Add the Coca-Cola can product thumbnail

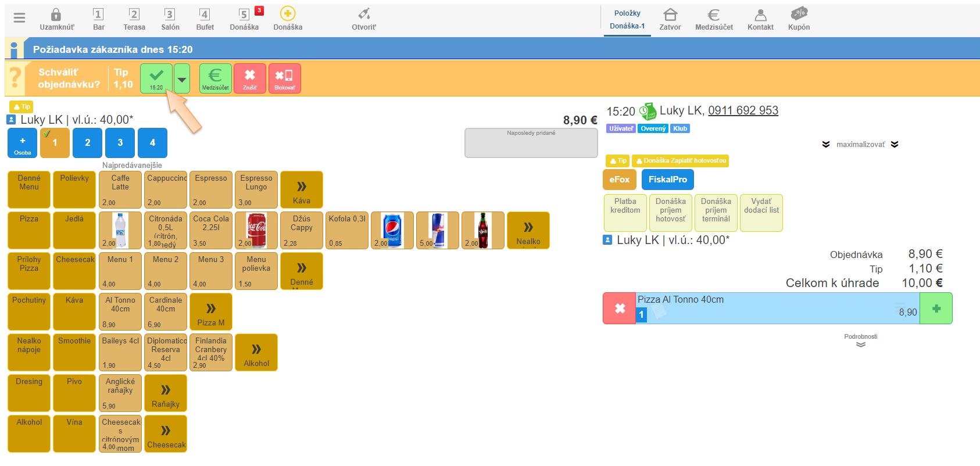(256, 230)
